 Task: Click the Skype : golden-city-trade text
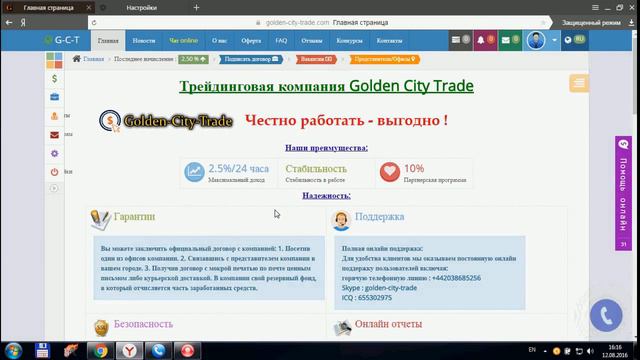(x=379, y=288)
